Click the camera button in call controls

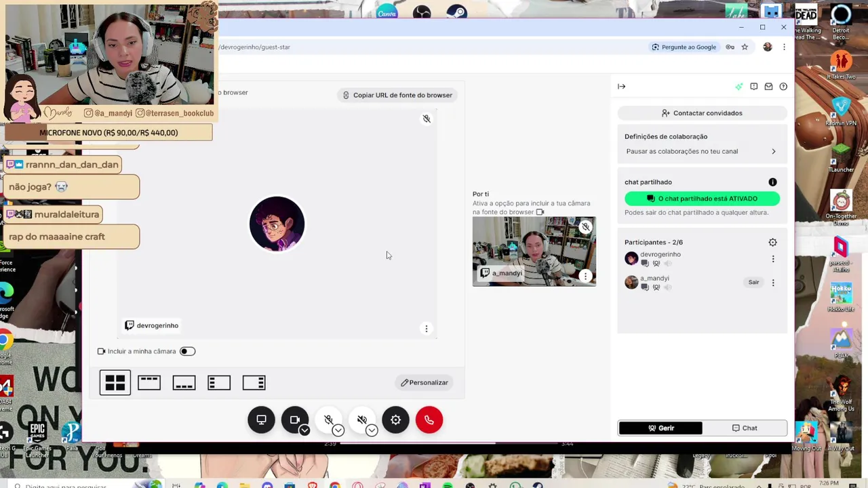294,420
